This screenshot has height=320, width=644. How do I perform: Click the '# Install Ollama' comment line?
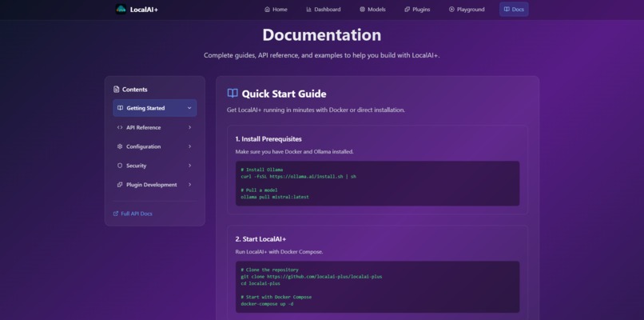(261, 170)
